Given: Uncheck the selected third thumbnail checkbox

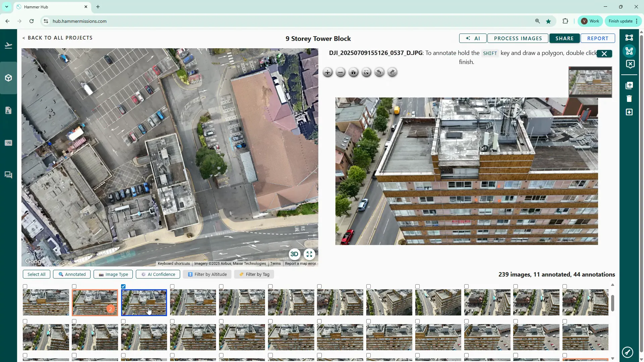Looking at the screenshot, I should click(123, 287).
